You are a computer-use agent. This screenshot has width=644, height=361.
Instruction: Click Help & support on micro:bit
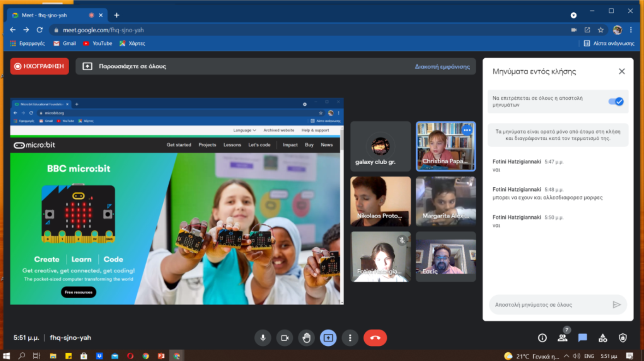point(315,130)
